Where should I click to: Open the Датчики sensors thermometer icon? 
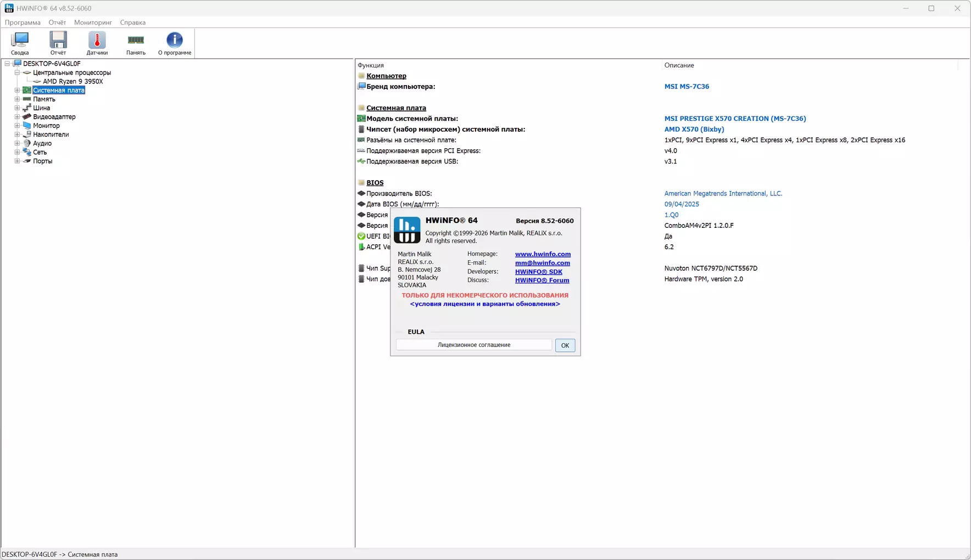97,43
